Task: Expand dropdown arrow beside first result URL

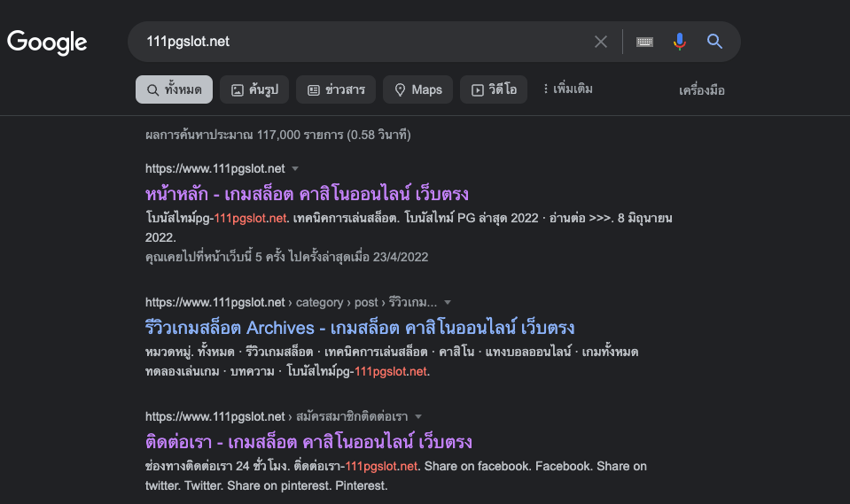Action: [x=295, y=168]
